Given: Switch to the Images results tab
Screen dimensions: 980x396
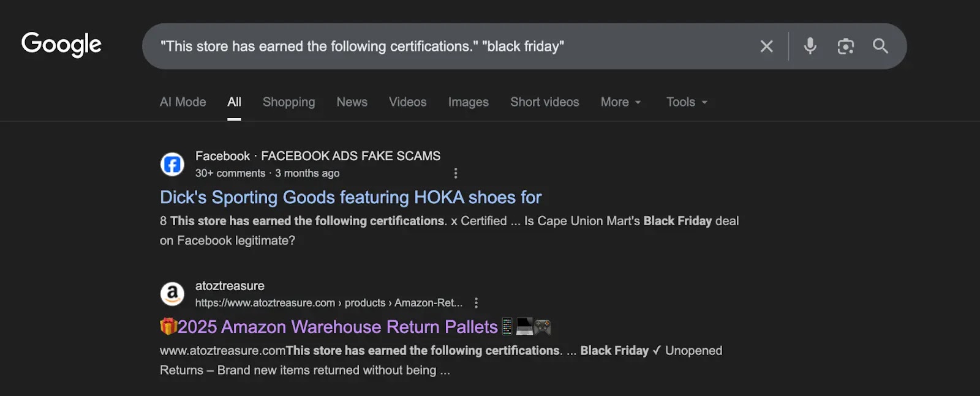Looking at the screenshot, I should [x=468, y=102].
